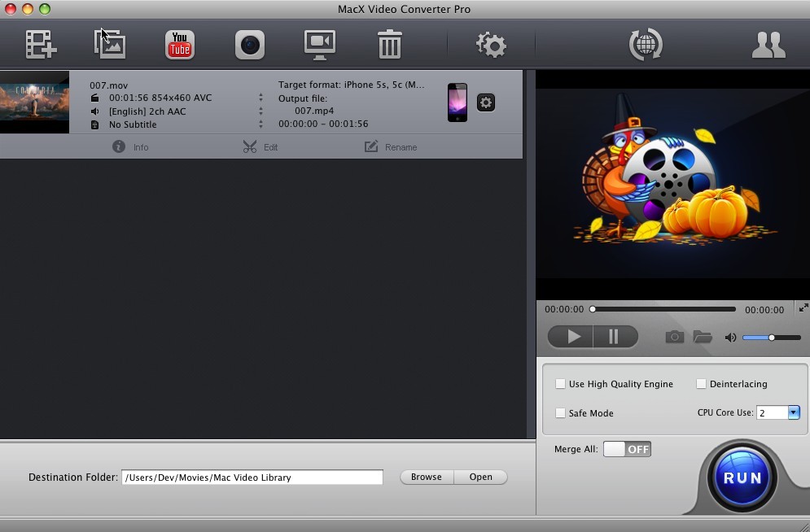Click the trash icon to clear list
The width and height of the screenshot is (810, 532).
click(x=389, y=45)
